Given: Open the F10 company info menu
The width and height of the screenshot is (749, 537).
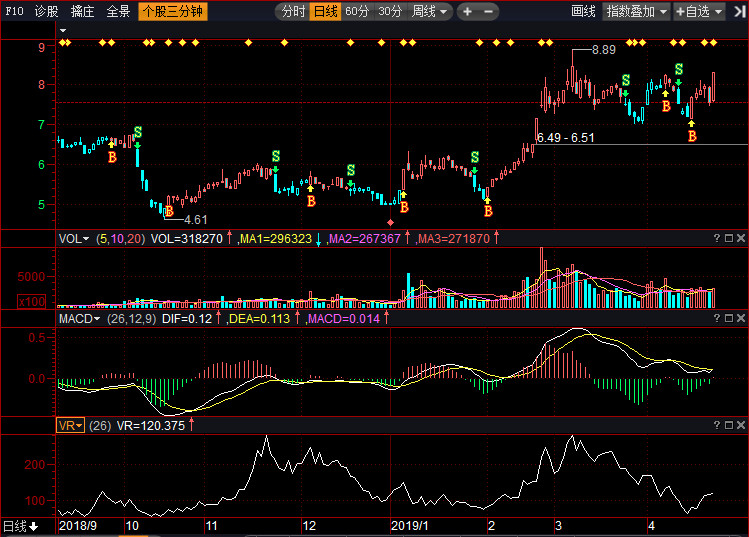Looking at the screenshot, I should click(x=14, y=11).
